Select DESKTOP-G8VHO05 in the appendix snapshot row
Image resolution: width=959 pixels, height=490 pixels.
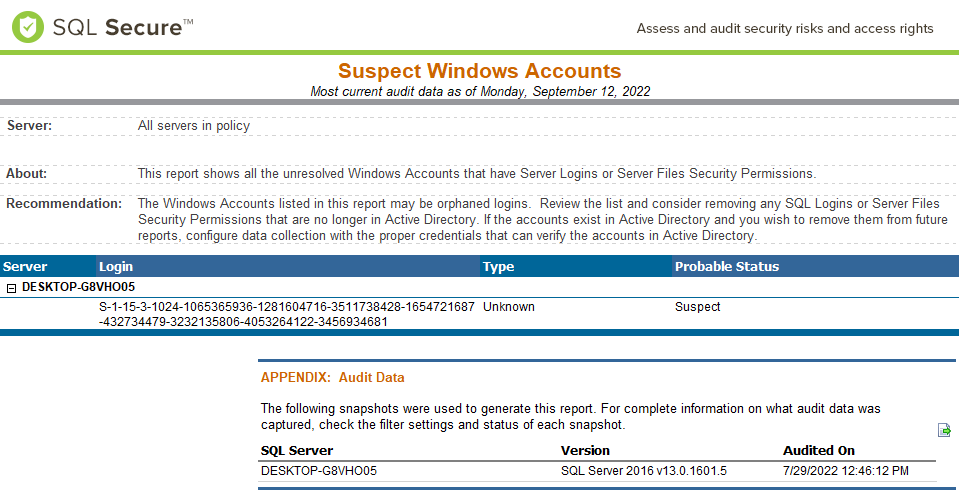pos(318,470)
